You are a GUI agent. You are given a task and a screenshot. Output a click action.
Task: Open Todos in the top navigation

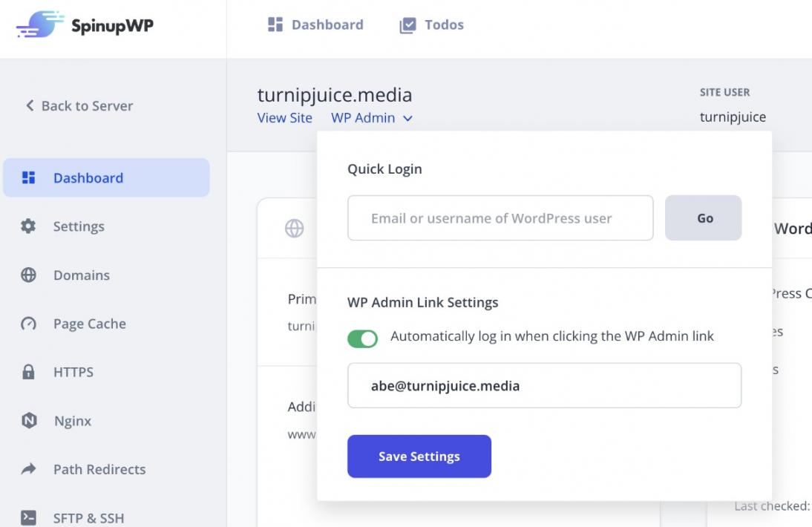(x=431, y=24)
